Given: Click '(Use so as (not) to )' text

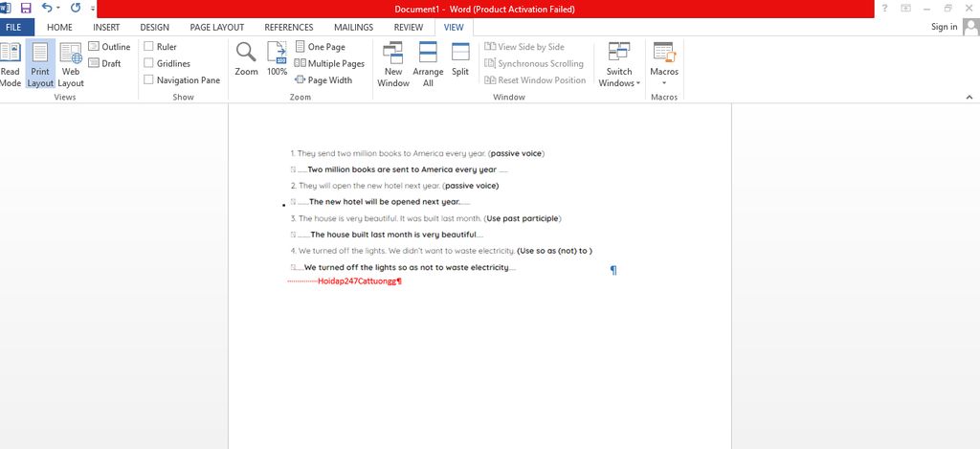Looking at the screenshot, I should tap(554, 251).
